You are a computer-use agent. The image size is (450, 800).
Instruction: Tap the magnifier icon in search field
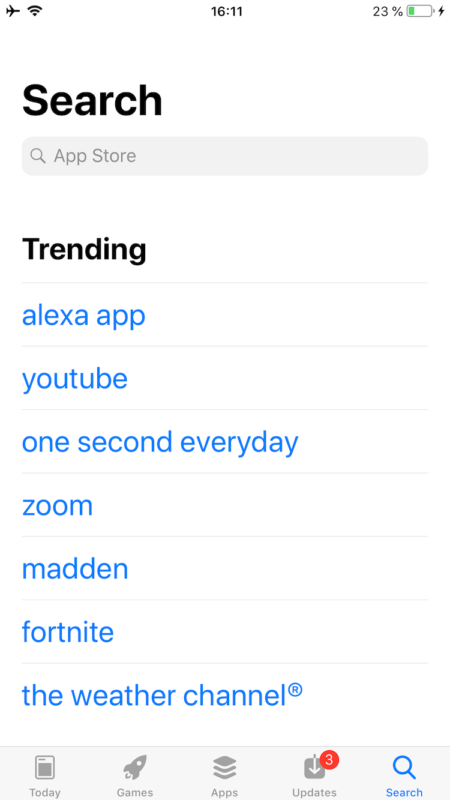(x=38, y=156)
